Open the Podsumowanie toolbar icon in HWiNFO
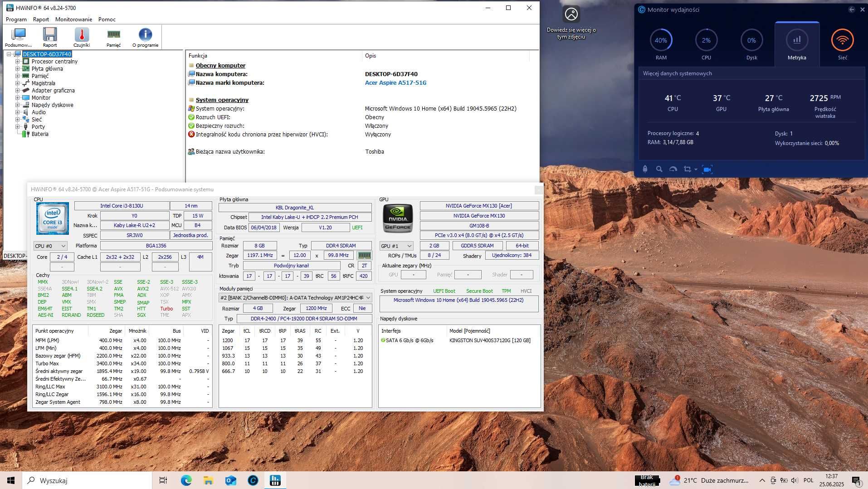This screenshot has width=868, height=489. 19,37
